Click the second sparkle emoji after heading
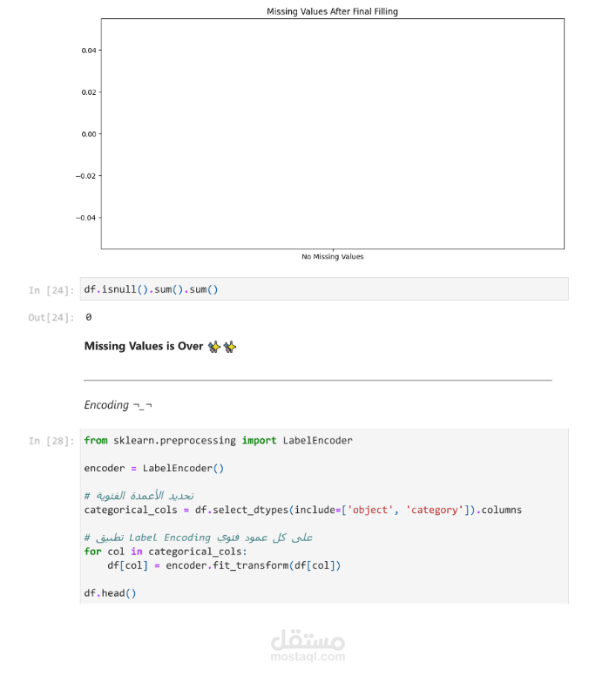This screenshot has height=677, width=616. click(x=230, y=347)
